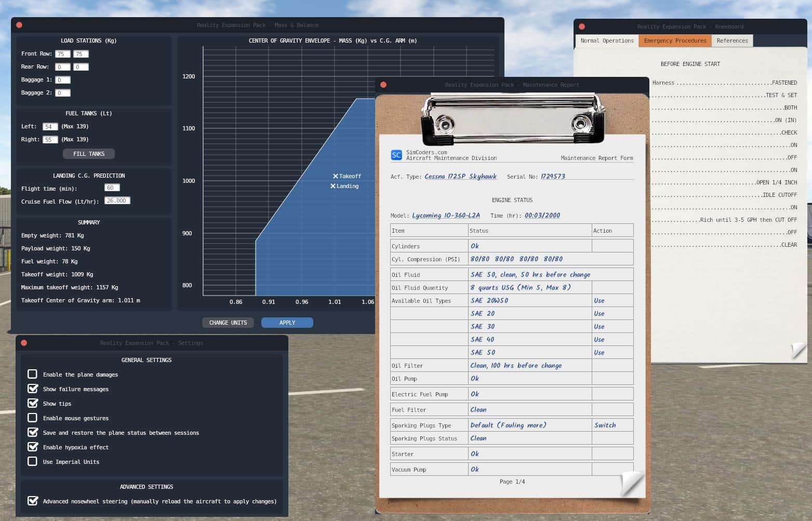Click the Takeoff marker on CG chart
The image size is (812, 521).
(336, 176)
